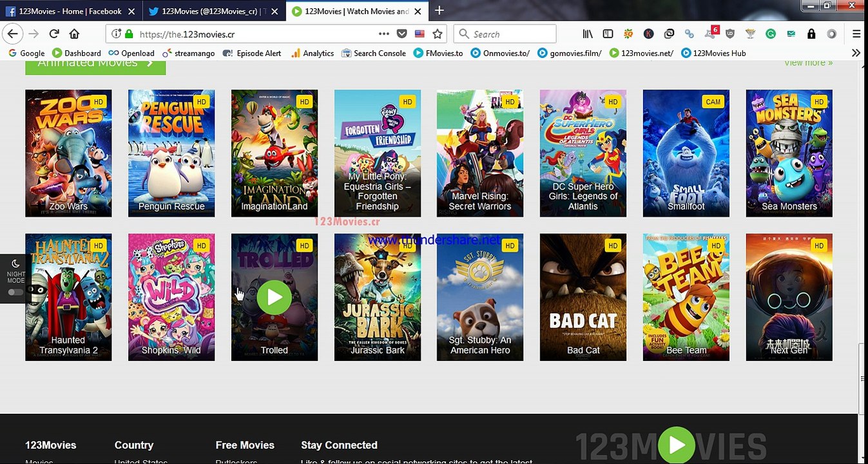Select the 123Movies Watch Movies tab
Screen dimensions: 868x464
pos(357,11)
